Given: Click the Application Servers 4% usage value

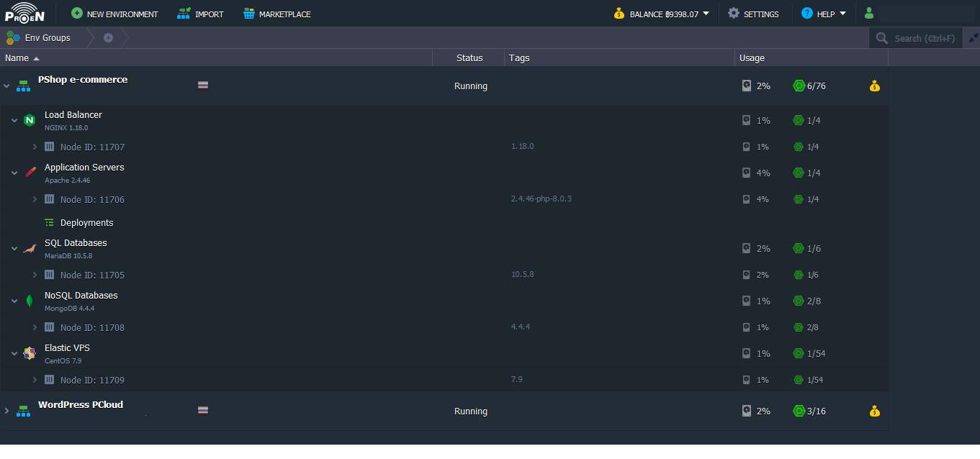Looking at the screenshot, I should coord(763,173).
